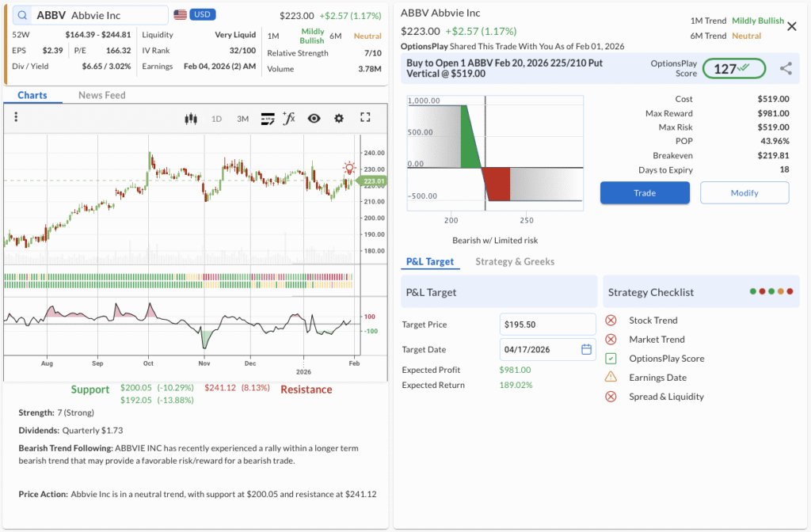The height and width of the screenshot is (532, 811).
Task: Click the share trade icon
Action: [786, 69]
